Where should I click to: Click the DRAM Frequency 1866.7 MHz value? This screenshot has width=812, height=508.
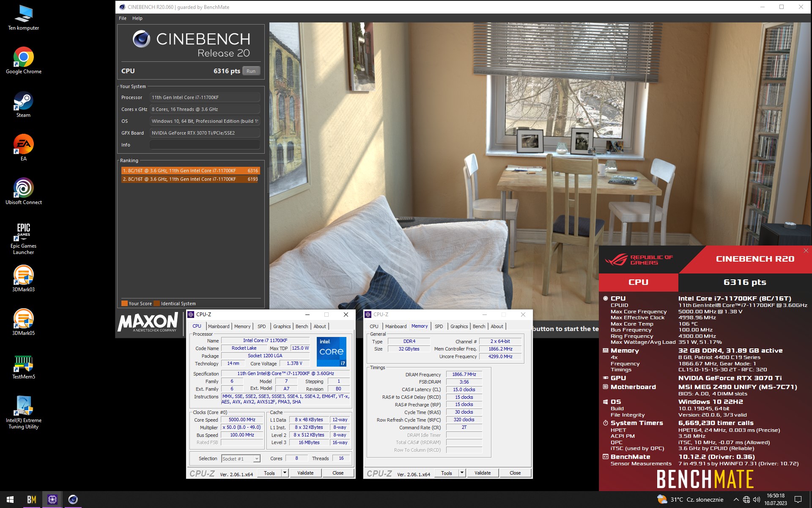464,374
